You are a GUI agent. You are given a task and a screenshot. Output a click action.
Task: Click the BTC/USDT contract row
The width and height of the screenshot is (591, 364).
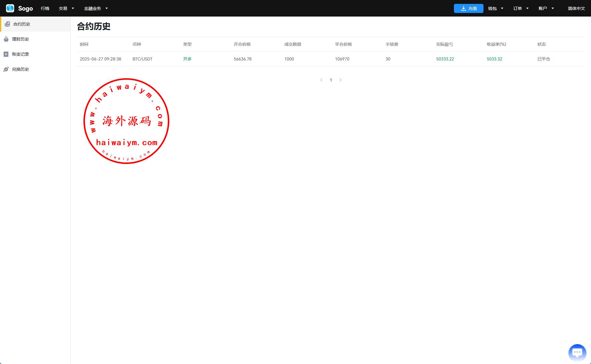[142, 59]
